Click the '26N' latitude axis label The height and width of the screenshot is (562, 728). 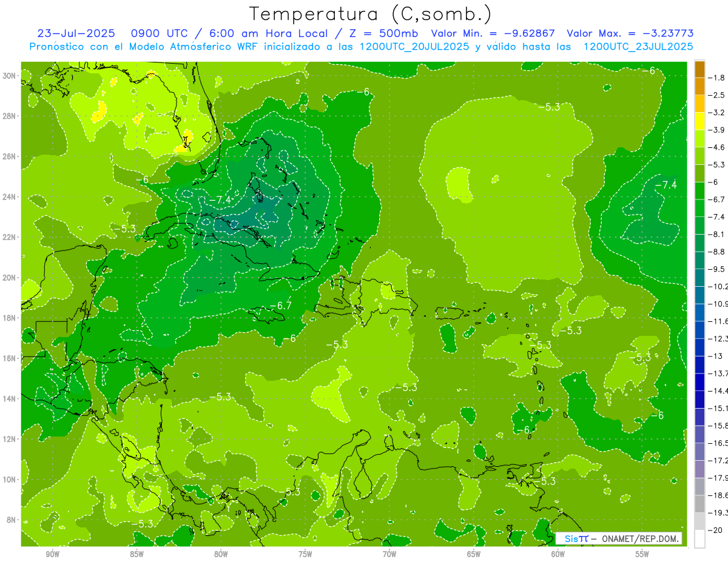point(10,156)
